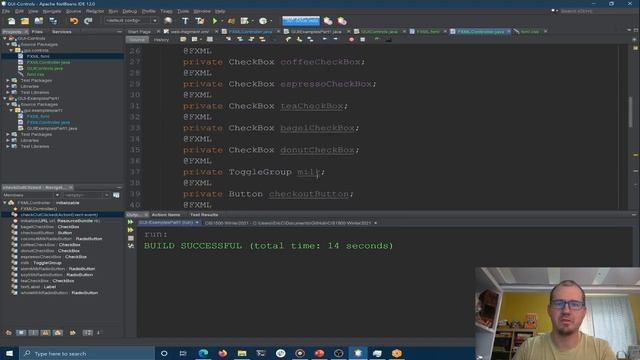Open the empty filter dropdown in Navigator
The width and height of the screenshot is (640, 360).
86,195
